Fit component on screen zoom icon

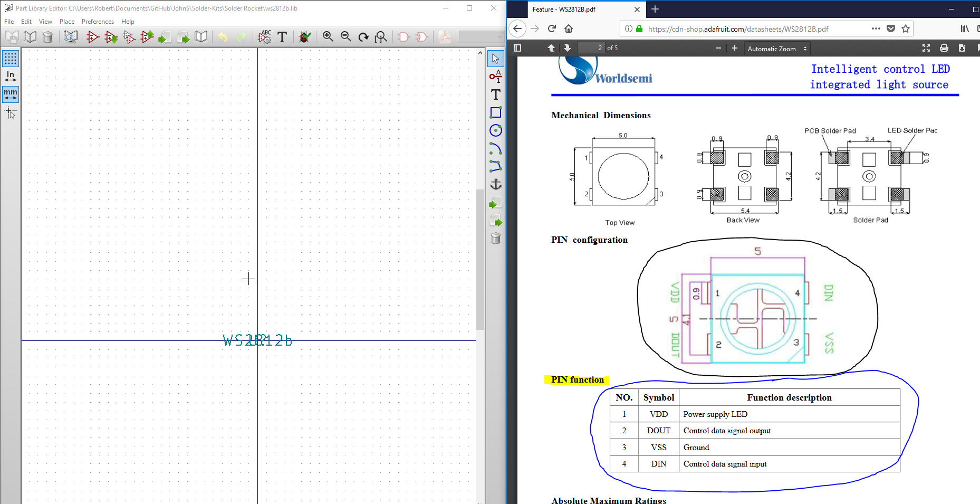point(381,37)
